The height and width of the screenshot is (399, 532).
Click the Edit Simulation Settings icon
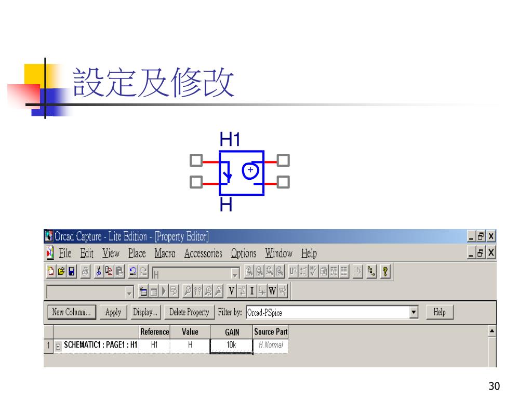tap(154, 291)
